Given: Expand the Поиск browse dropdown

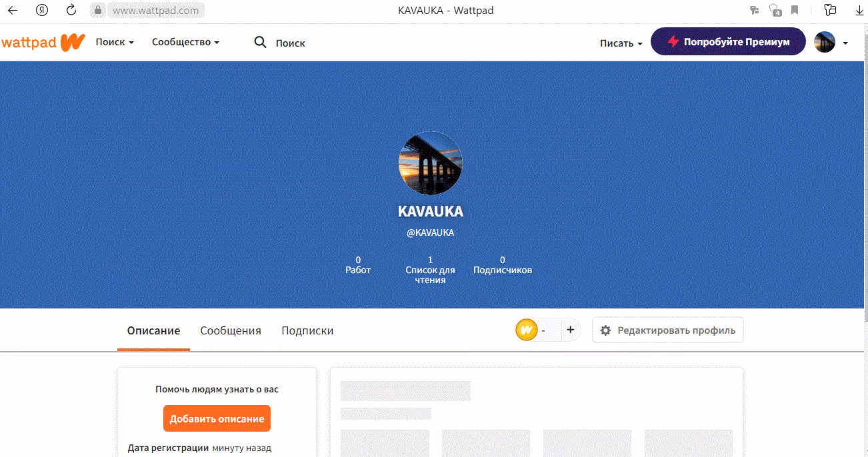Looking at the screenshot, I should [x=115, y=42].
